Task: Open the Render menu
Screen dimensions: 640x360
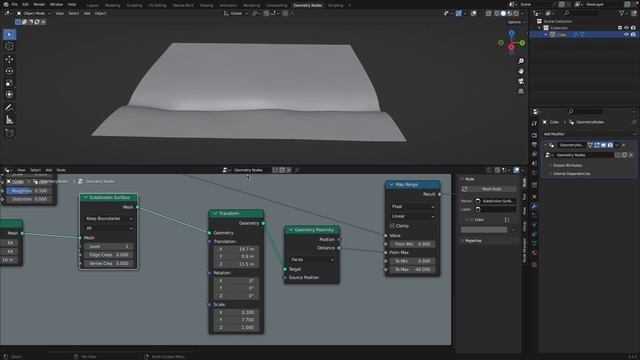Action: click(x=39, y=4)
